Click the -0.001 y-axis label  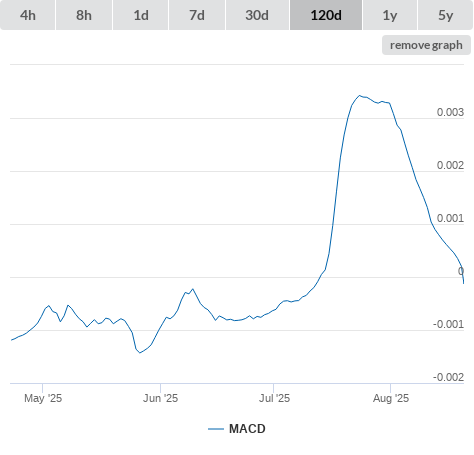[x=448, y=324]
